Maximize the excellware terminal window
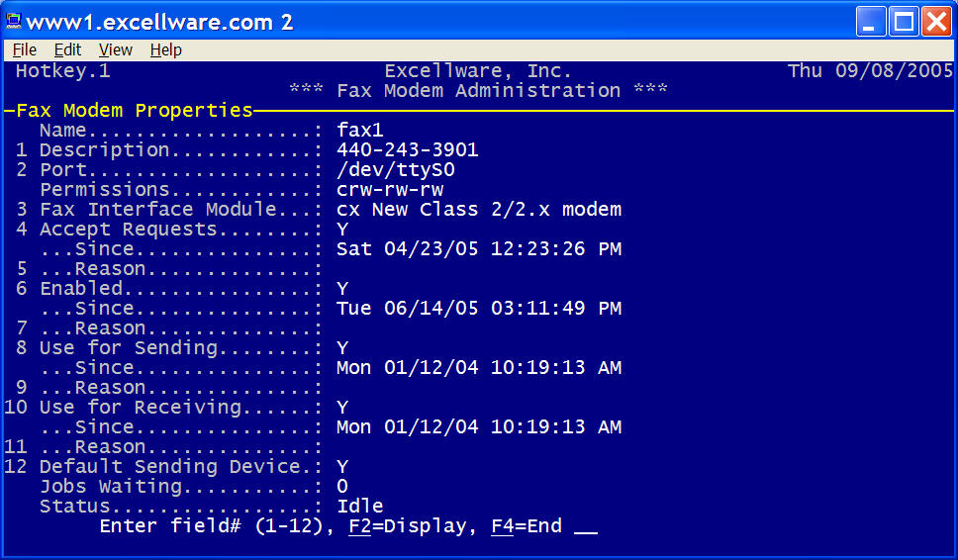Screen dimensions: 958x560 [x=904, y=22]
